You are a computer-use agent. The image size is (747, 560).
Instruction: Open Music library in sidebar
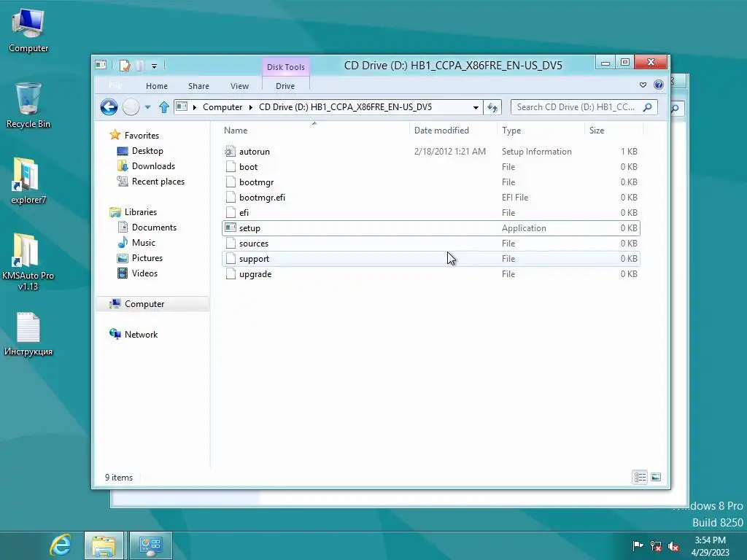[x=144, y=242]
